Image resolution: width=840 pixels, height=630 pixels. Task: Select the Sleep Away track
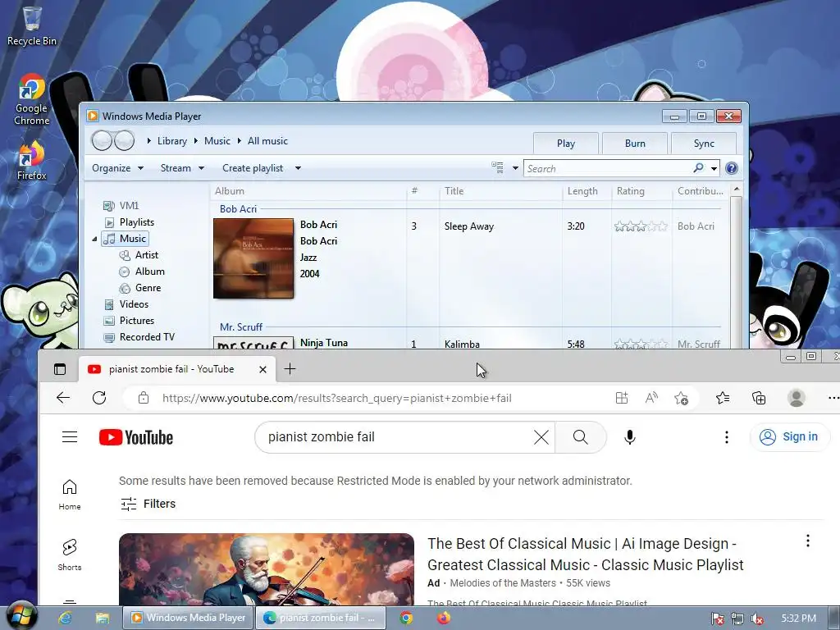[x=469, y=226]
